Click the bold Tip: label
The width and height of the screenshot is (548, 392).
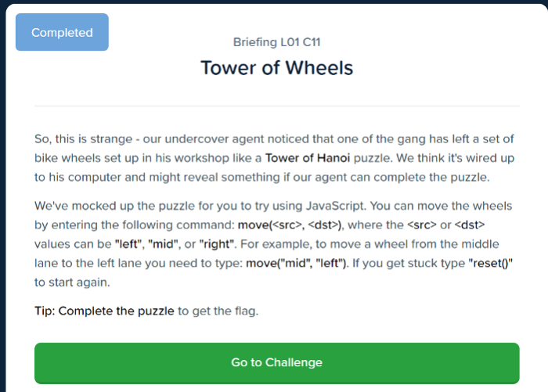(x=45, y=311)
